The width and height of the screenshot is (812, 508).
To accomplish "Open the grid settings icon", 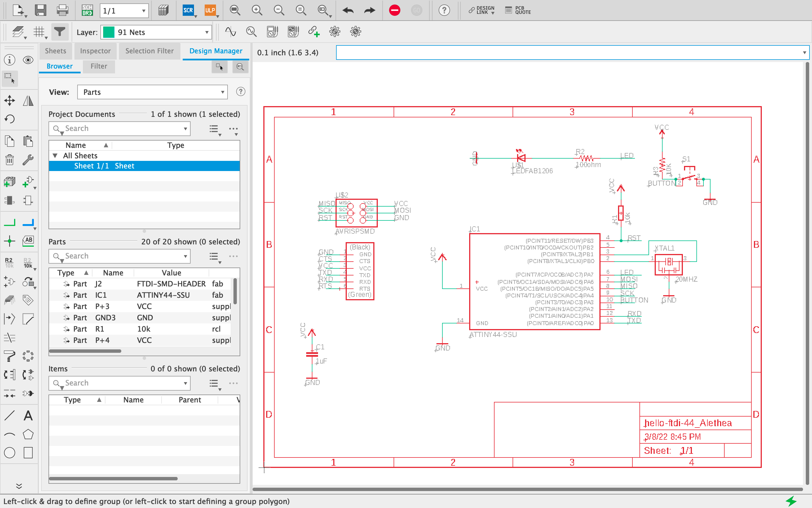I will (39, 32).
